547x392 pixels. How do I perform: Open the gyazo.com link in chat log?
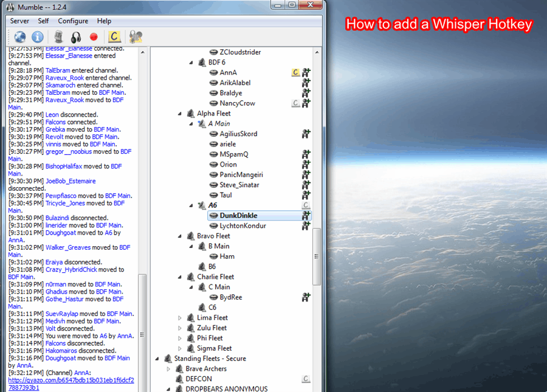[71, 383]
